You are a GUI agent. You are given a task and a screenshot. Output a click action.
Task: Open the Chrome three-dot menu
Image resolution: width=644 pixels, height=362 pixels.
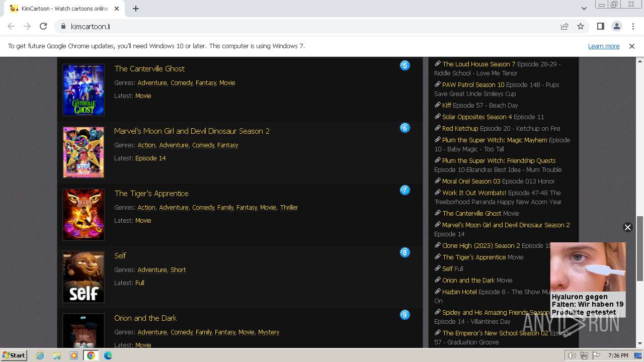pyautogui.click(x=632, y=26)
